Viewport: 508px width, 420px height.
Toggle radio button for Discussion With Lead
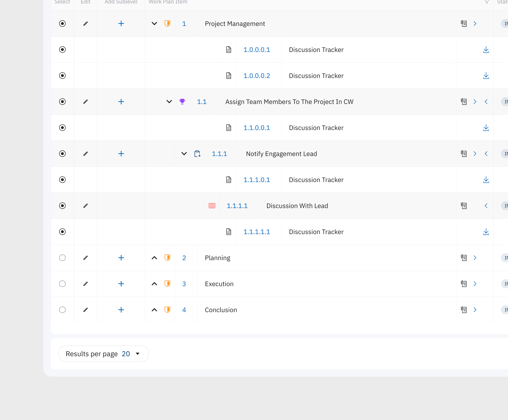click(x=62, y=206)
